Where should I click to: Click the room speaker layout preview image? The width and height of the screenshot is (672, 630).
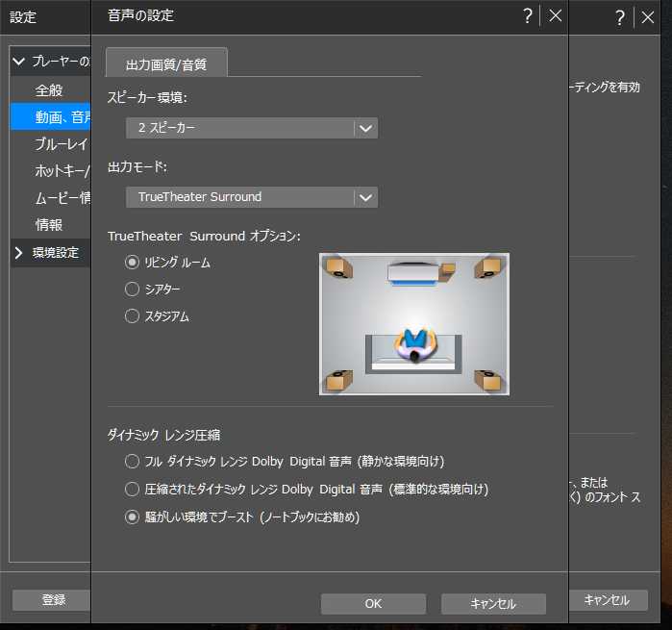(414, 324)
